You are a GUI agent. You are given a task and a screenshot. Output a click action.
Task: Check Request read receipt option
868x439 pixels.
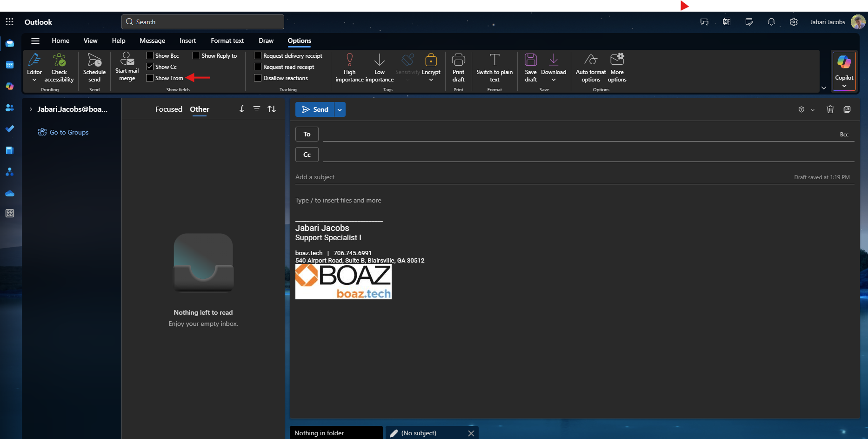click(258, 67)
